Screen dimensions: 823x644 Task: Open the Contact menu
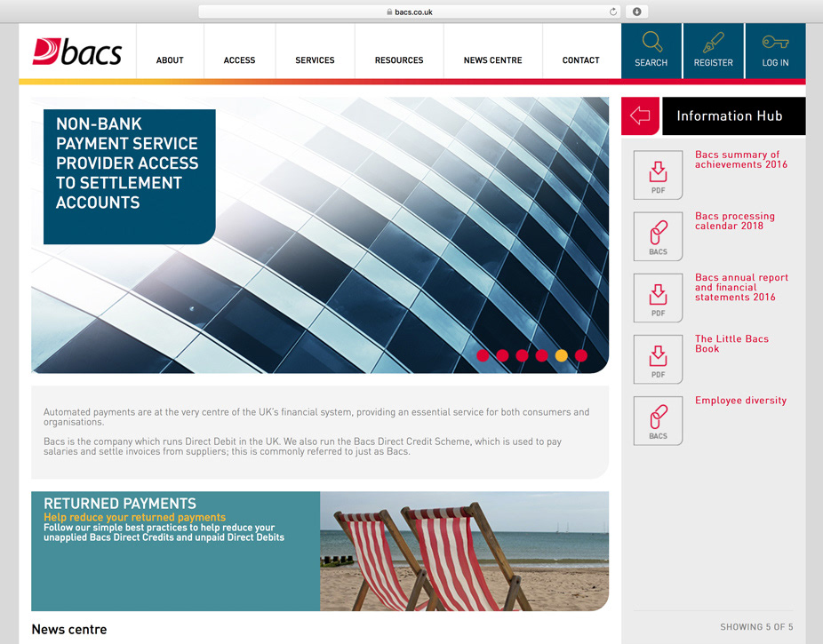click(581, 60)
